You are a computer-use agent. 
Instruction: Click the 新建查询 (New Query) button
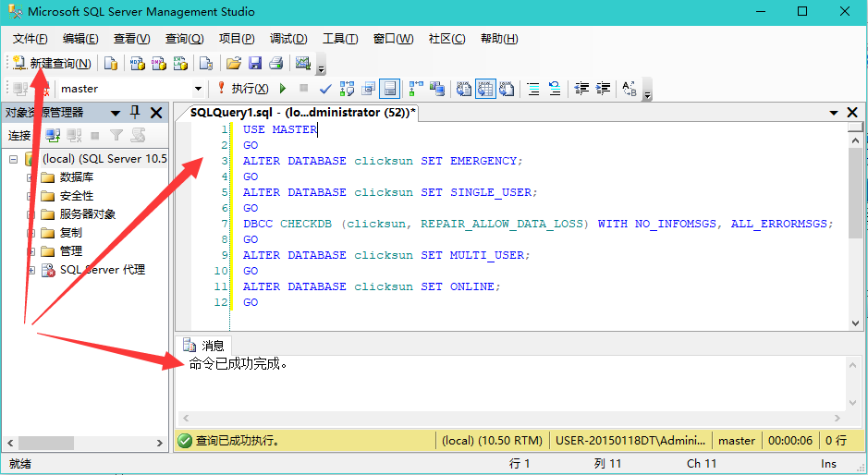click(x=52, y=64)
